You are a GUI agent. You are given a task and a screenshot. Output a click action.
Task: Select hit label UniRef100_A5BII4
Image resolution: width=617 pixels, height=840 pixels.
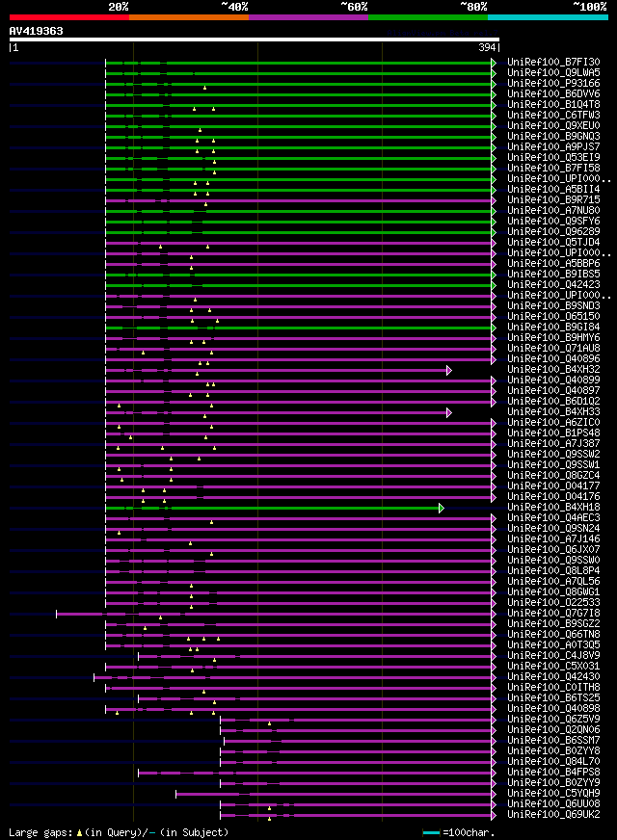click(553, 190)
